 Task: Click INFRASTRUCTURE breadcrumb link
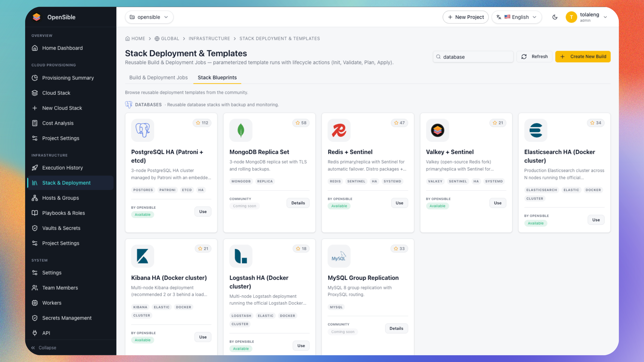[x=209, y=38]
